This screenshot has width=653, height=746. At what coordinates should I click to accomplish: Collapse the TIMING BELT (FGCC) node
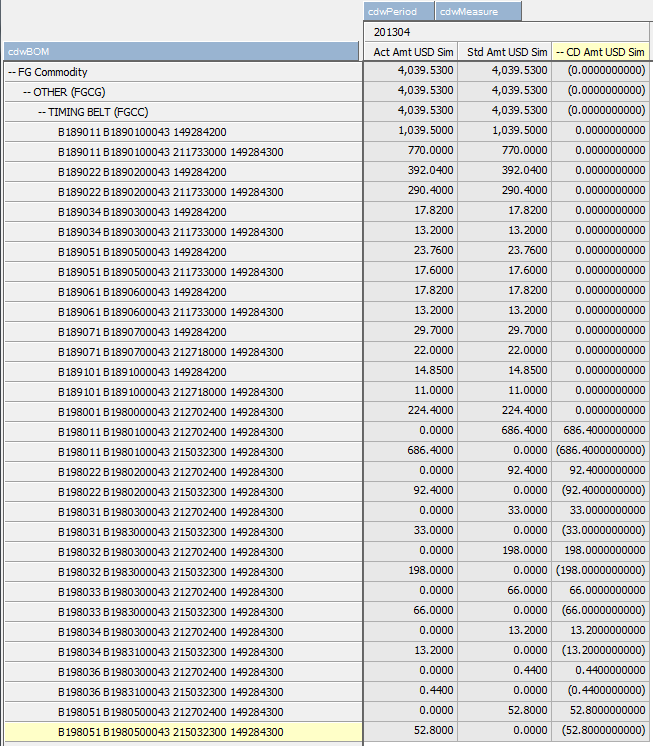pos(42,112)
